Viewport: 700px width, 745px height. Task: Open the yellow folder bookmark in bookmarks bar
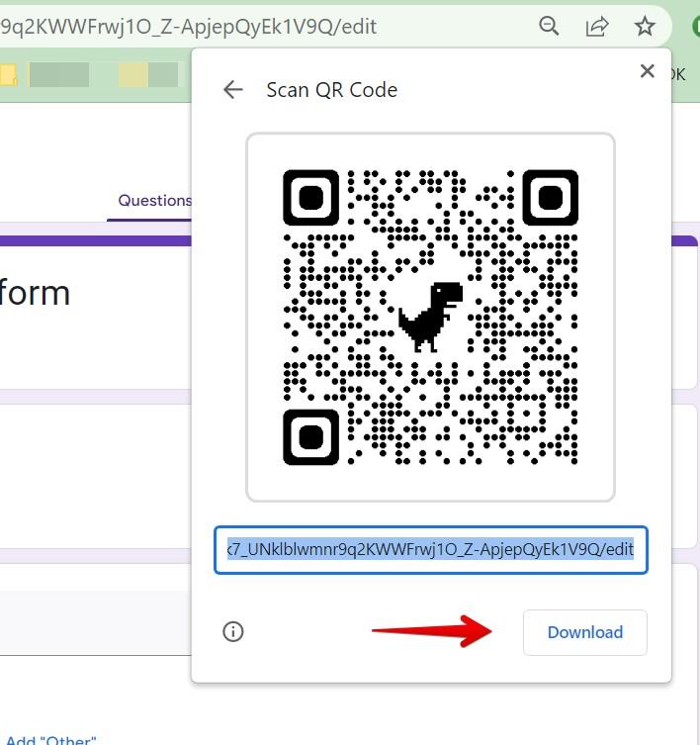9,75
